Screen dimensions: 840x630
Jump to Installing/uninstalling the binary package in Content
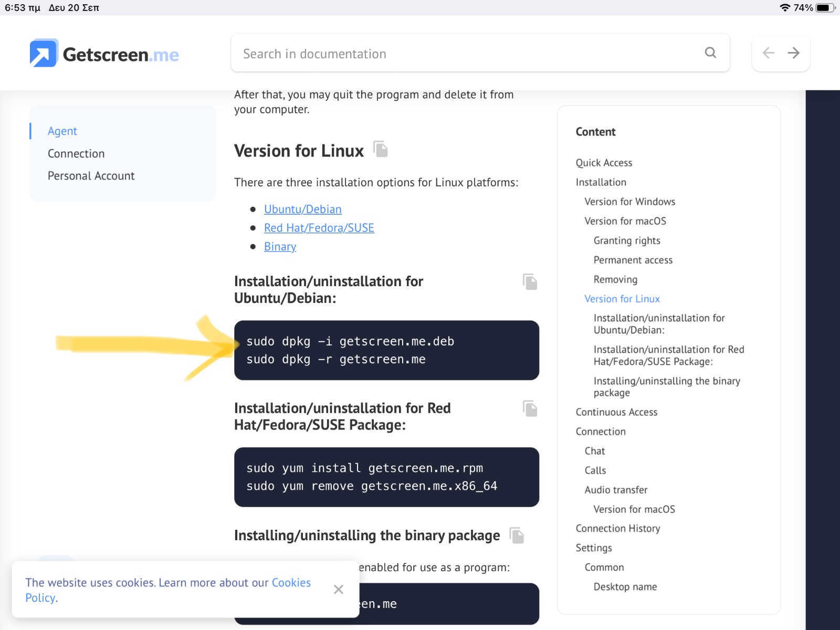(667, 387)
